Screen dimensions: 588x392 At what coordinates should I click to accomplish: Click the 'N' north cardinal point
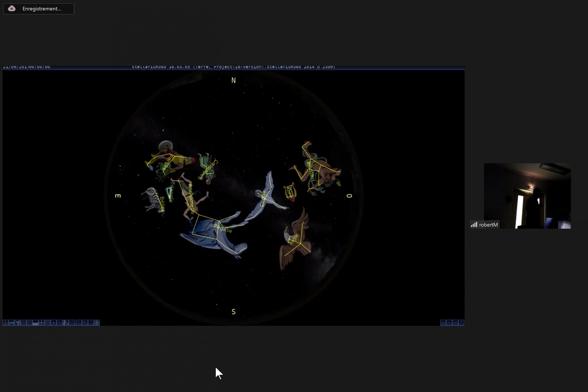coord(234,80)
